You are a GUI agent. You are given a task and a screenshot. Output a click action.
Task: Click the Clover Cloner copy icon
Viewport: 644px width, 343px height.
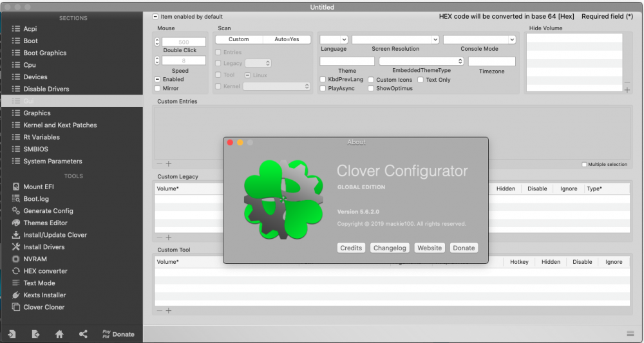coord(16,307)
